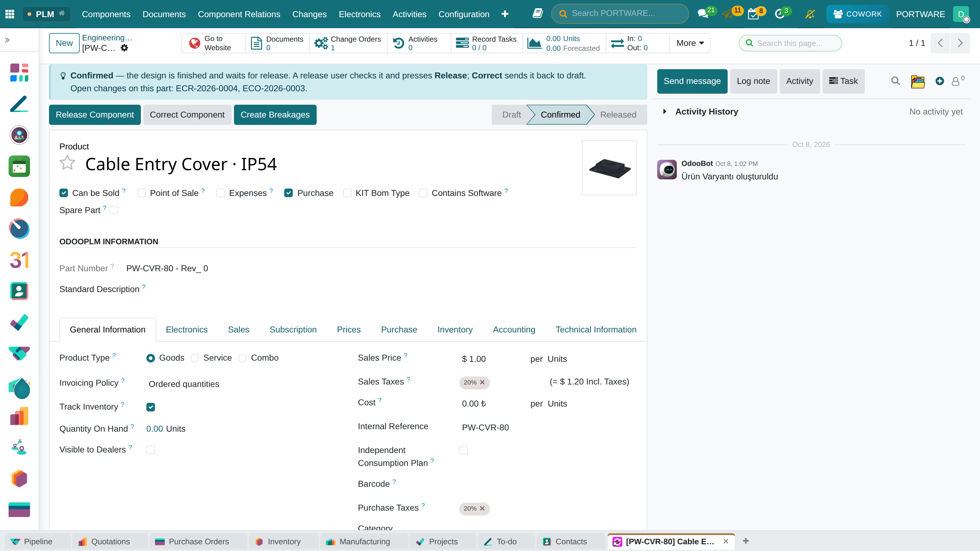Toggle the Track Inventory checkbox

(x=151, y=407)
